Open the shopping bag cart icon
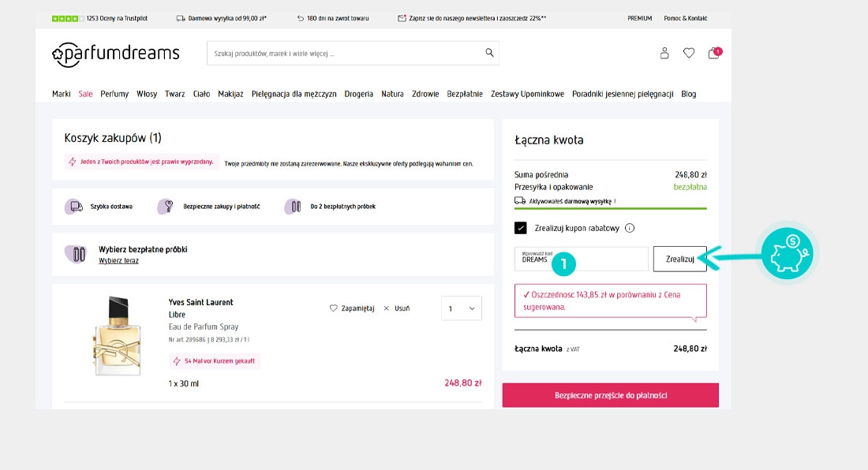868x470 pixels. pos(713,54)
